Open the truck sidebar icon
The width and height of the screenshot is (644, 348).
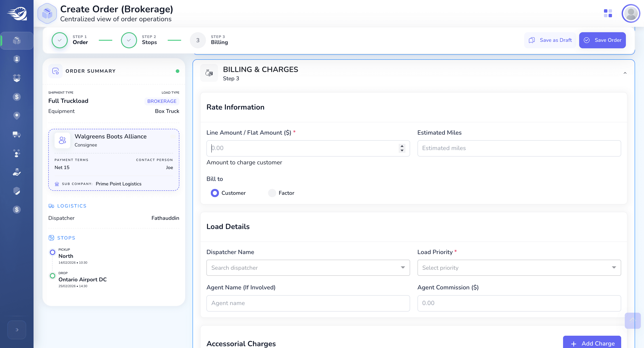point(17,134)
